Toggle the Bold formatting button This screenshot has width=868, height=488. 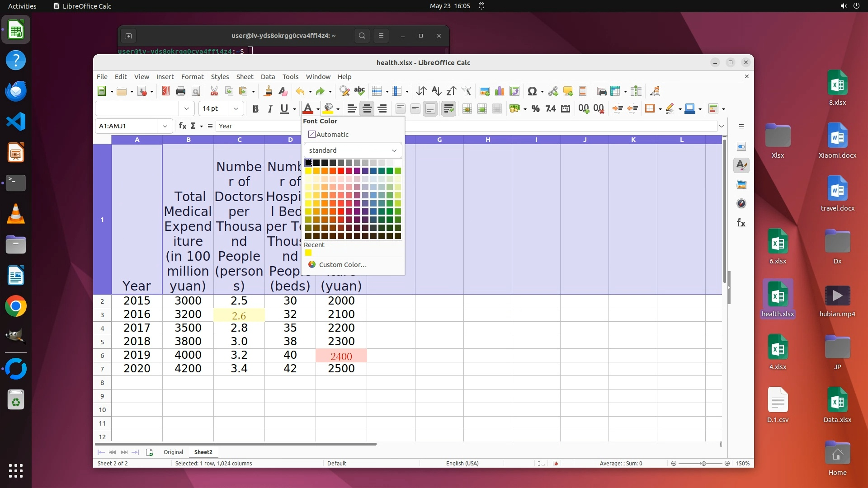click(x=255, y=108)
